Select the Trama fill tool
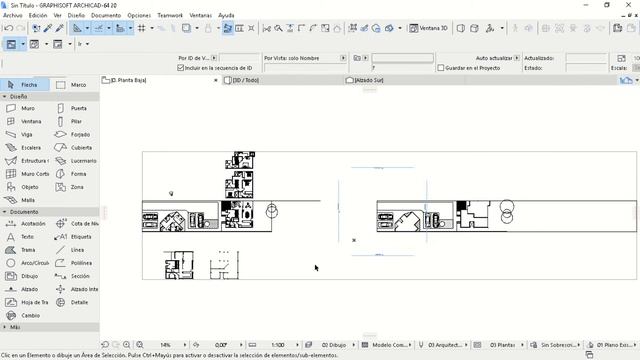Image resolution: width=640 pixels, height=360 pixels. click(x=24, y=250)
